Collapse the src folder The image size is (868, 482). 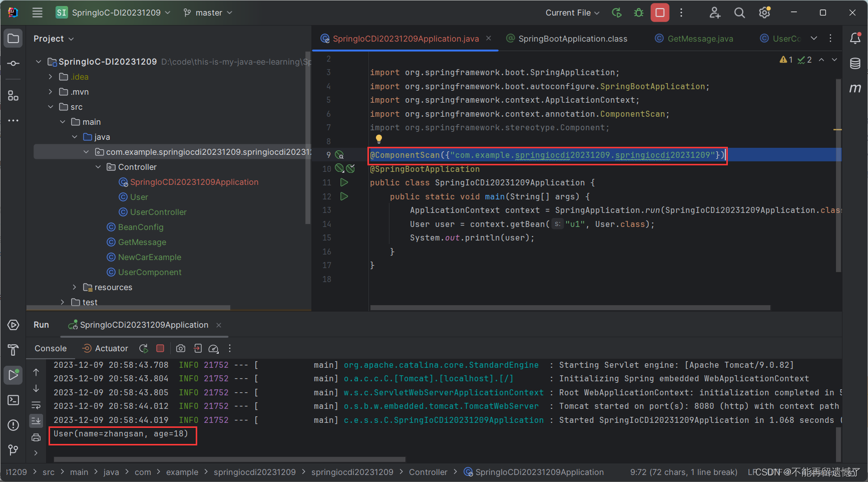50,107
